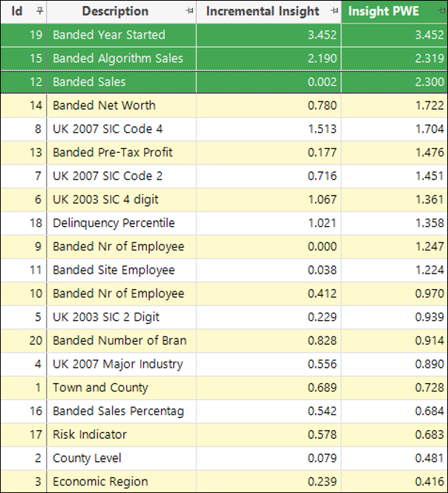Click the Delinquency Percentile description
Screen dimensions: 448x493
pyautogui.click(x=113, y=223)
